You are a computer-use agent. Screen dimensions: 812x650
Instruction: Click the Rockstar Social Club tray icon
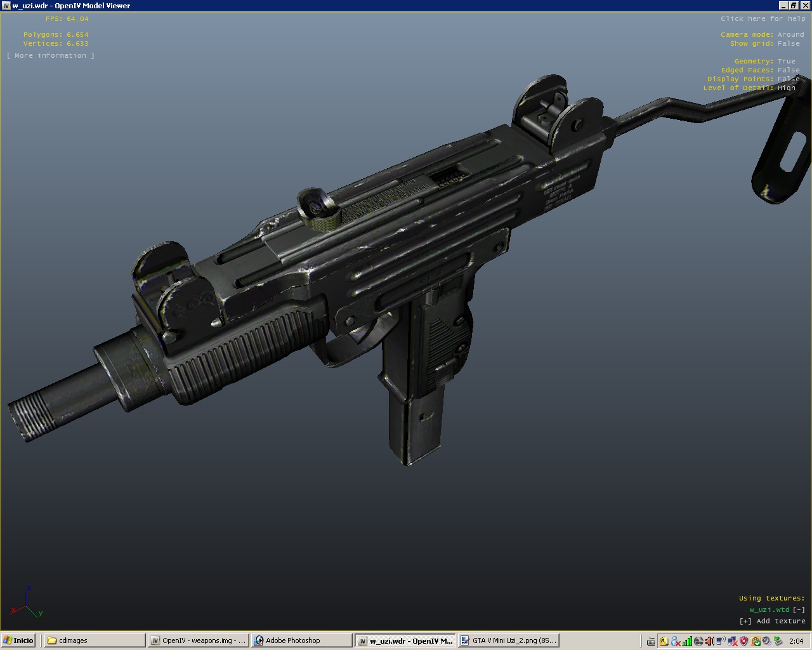coord(664,641)
